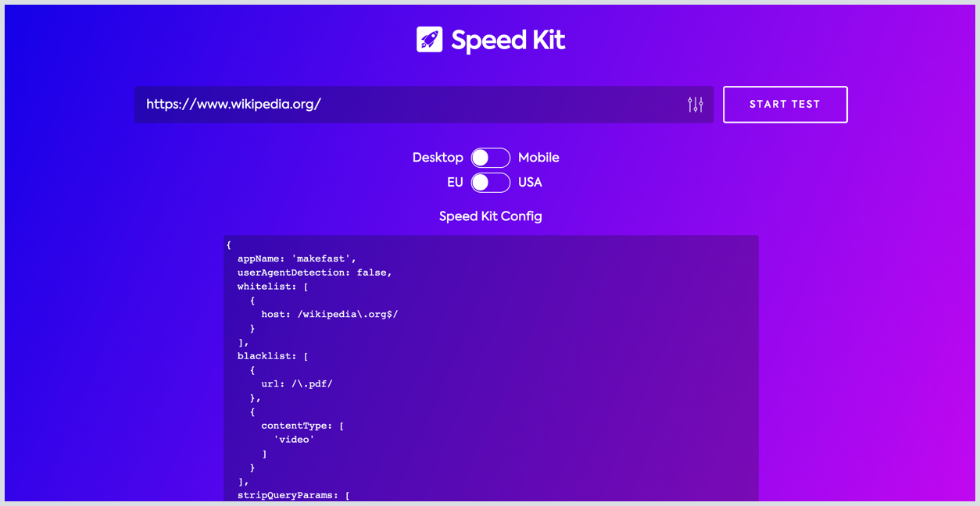
Task: Click the Mobile label
Action: pyautogui.click(x=538, y=158)
